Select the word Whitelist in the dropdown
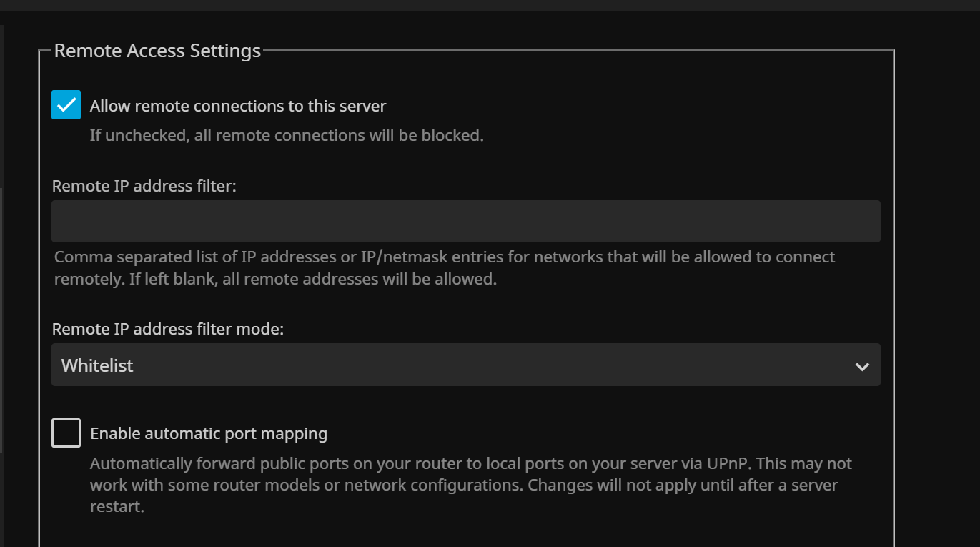The width and height of the screenshot is (980, 547). [97, 366]
